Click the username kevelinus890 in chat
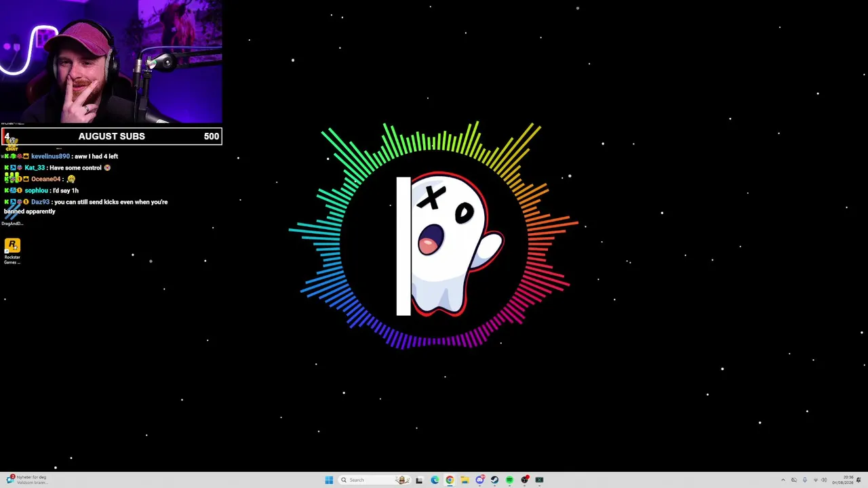Screen dimensions: 868x488 [50, 157]
